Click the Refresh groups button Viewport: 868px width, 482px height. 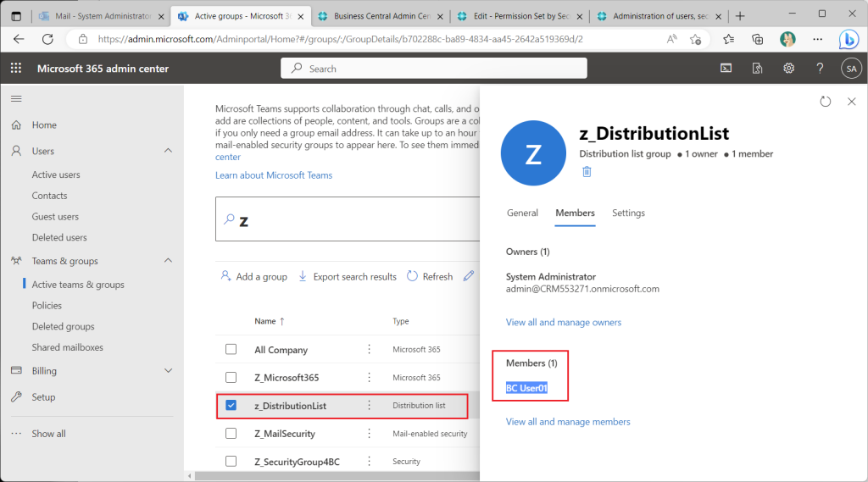click(430, 276)
